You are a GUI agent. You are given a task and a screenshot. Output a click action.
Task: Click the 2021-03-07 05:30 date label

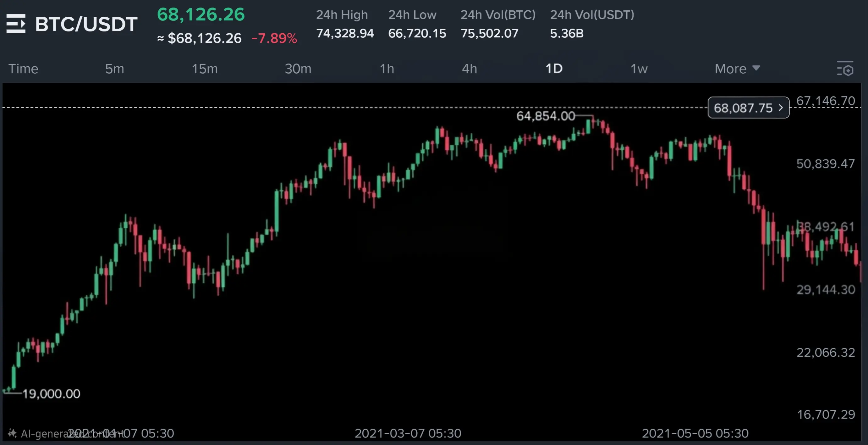point(408,433)
